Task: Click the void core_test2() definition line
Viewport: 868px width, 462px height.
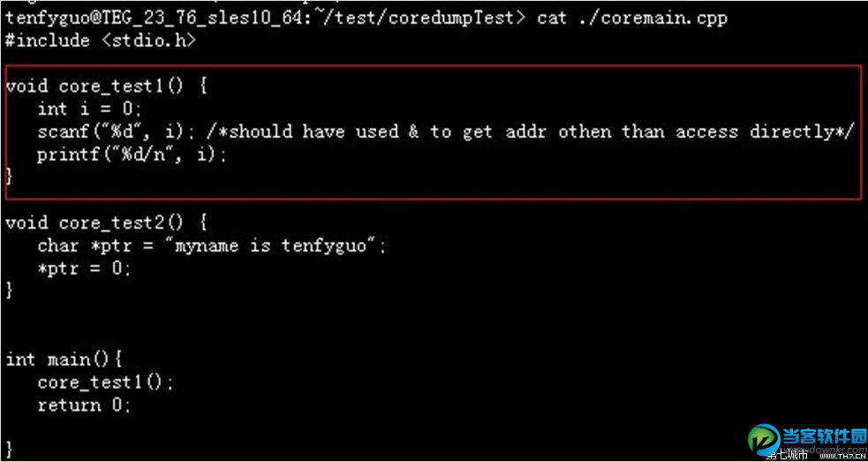Action: [x=106, y=223]
